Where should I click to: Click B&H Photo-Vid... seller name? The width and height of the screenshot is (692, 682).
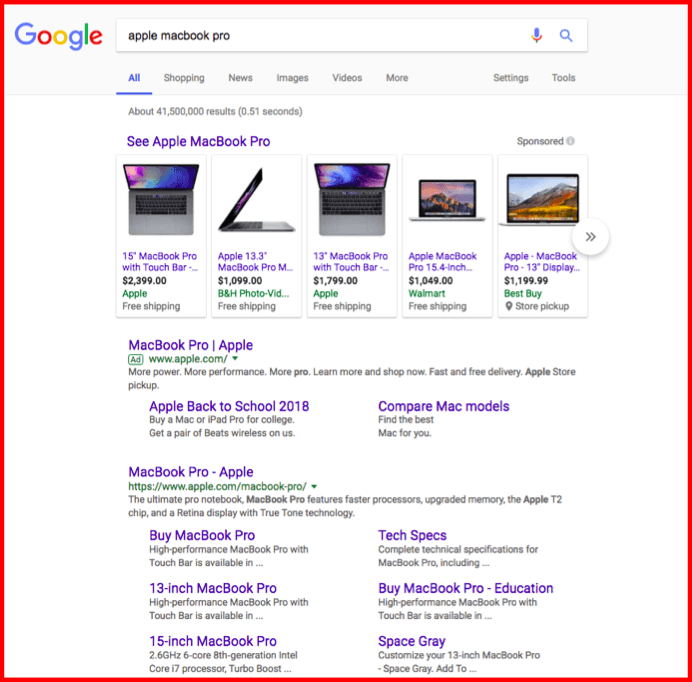tap(253, 294)
